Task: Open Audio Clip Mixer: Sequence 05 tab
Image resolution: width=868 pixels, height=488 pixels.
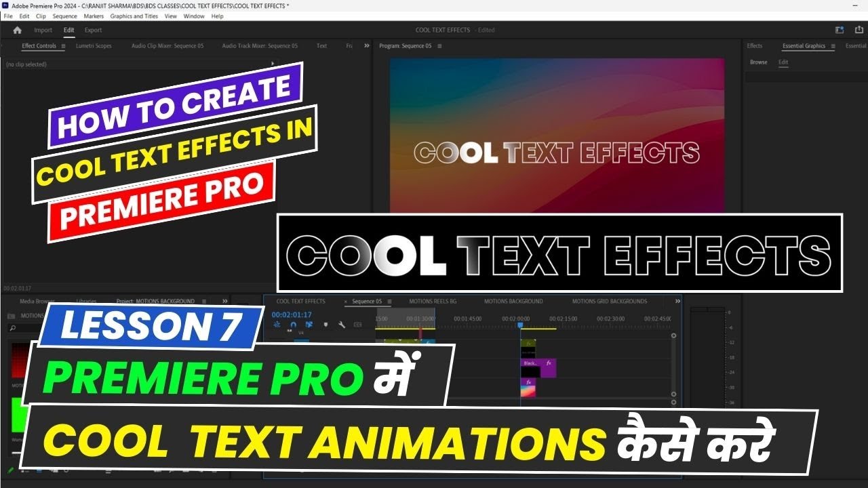Action: [167, 46]
